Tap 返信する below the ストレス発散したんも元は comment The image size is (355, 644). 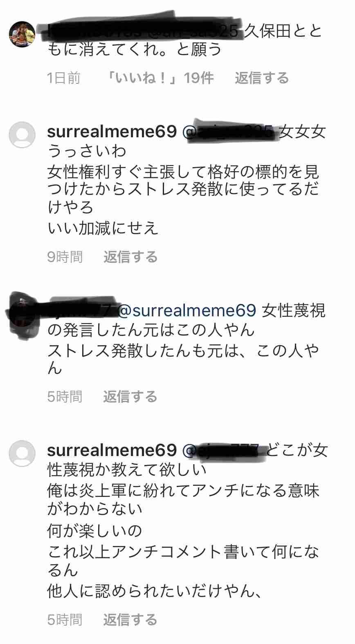click(x=130, y=396)
